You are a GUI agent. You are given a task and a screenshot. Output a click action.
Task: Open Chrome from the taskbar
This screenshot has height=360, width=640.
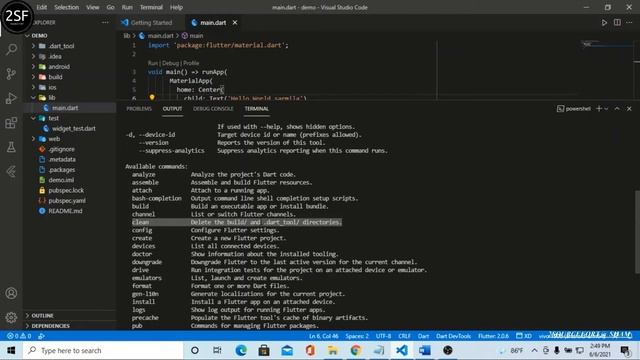(x=356, y=350)
